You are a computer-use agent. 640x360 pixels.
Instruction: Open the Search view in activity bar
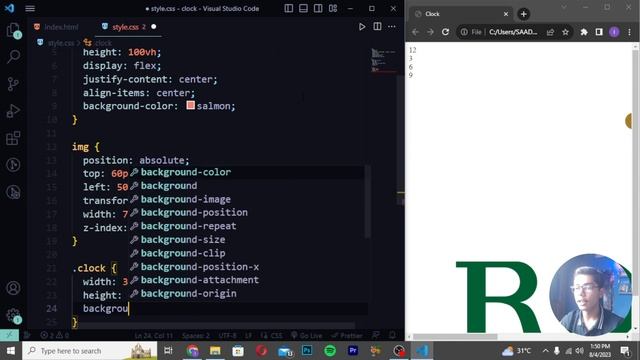click(x=13, y=57)
